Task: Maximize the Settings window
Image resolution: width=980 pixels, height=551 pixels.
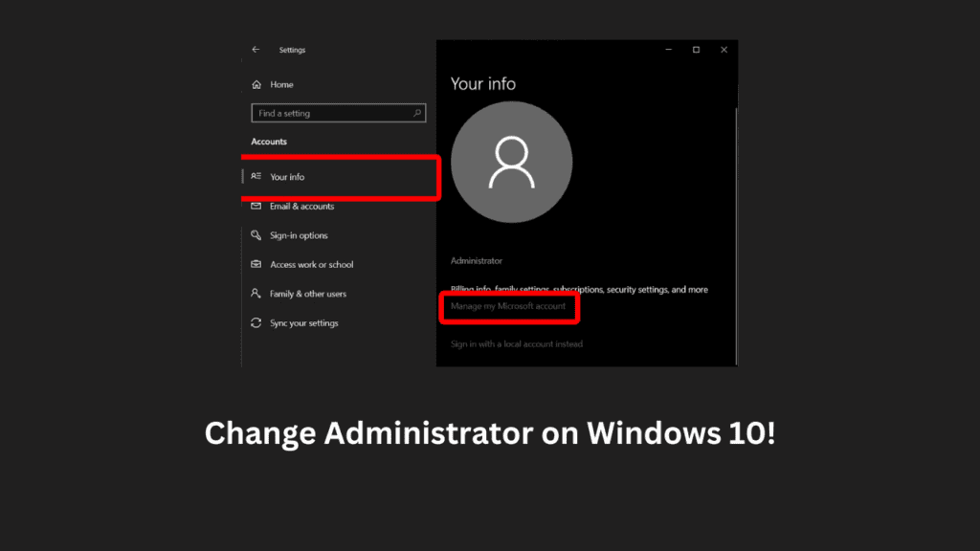Action: [x=697, y=50]
